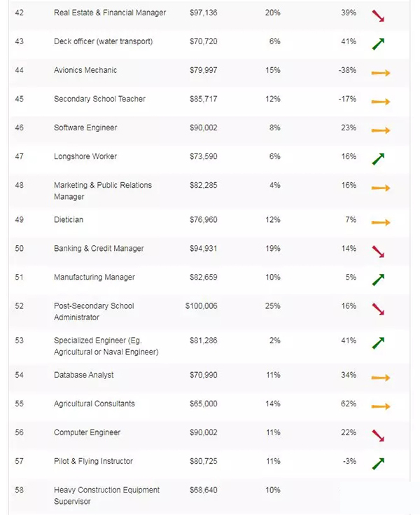The image size is (420, 515).
Task: Select Agricultural Consultants job title text
Action: coord(94,404)
